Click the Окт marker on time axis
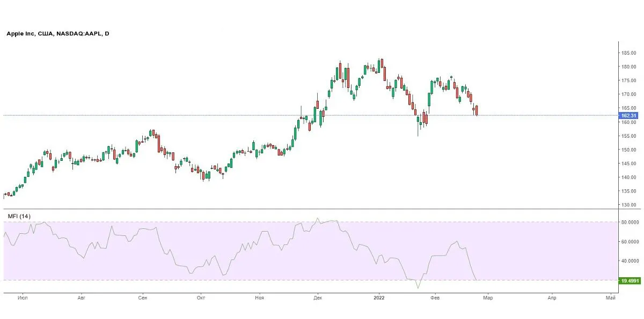644x319 pixels. point(201,297)
